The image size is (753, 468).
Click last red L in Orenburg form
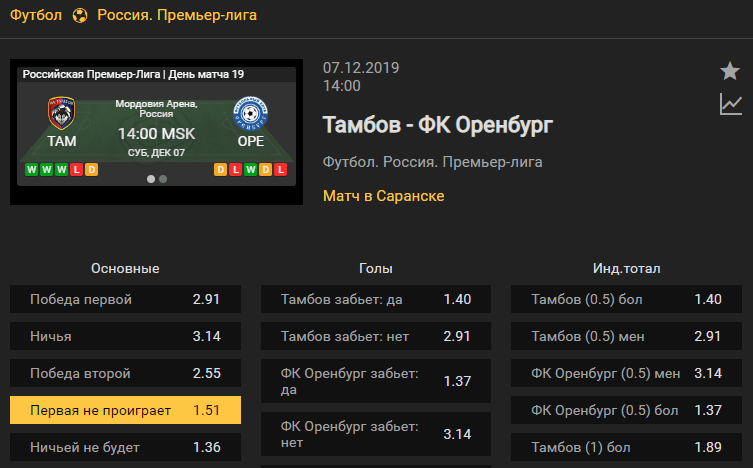coord(280,169)
